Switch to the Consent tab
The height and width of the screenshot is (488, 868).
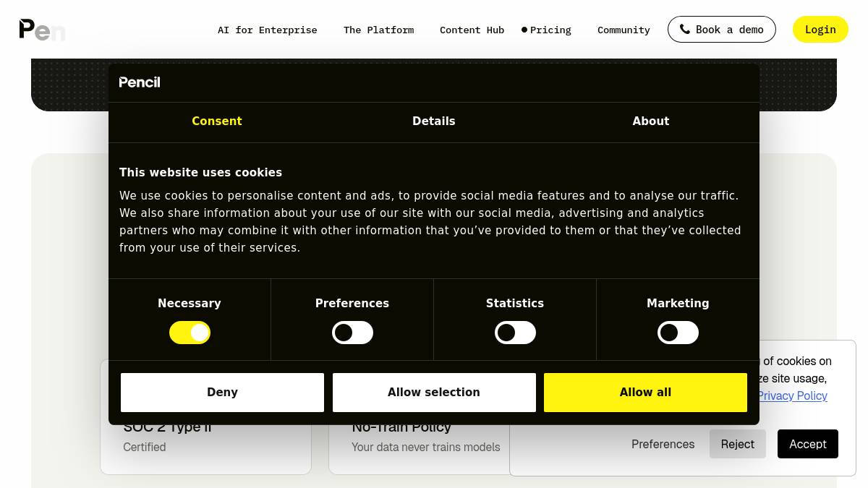coord(217,121)
